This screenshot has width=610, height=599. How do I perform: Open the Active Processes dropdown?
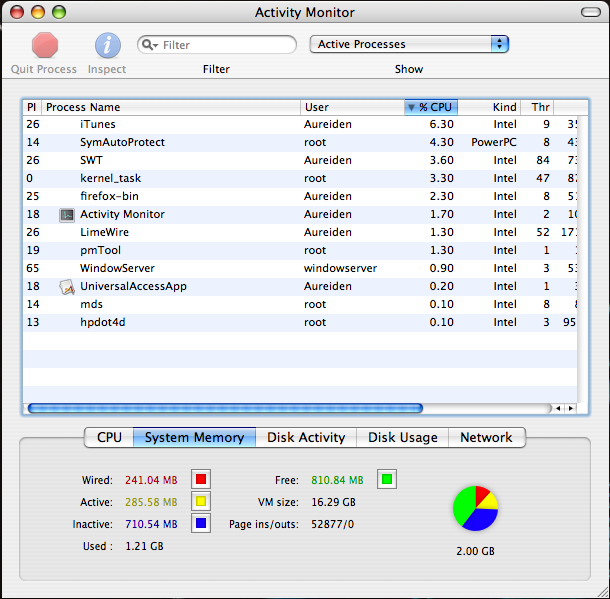(x=409, y=44)
